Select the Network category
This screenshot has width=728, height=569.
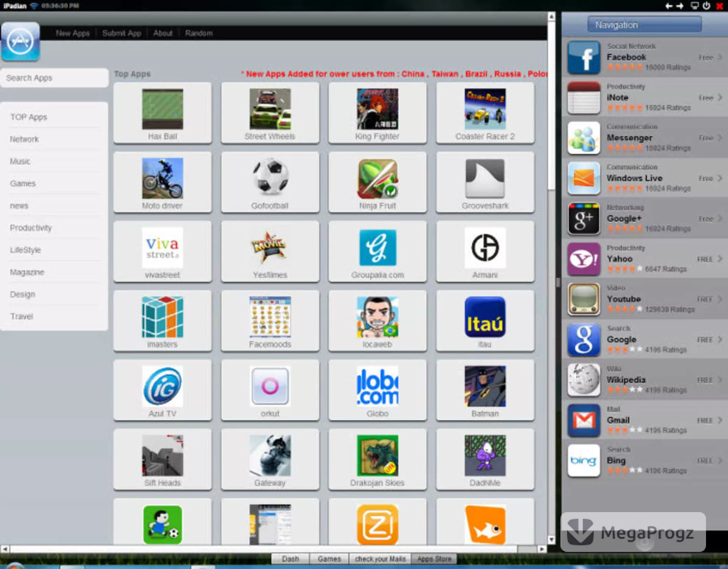point(24,139)
